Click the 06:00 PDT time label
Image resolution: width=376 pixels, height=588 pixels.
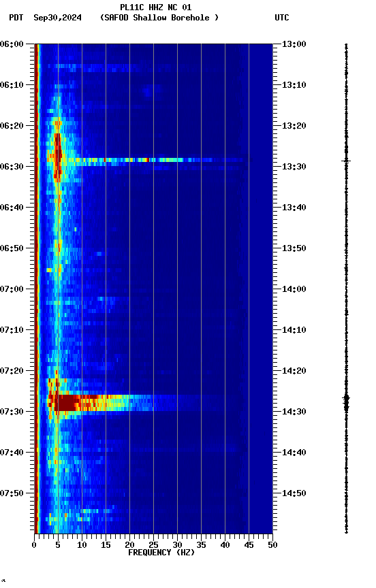pos(12,44)
